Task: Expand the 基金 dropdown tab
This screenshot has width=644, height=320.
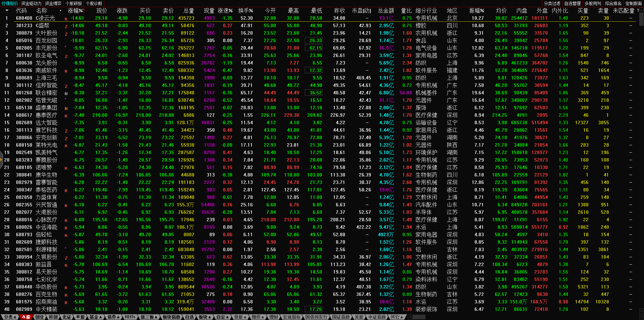Action: click(95, 317)
